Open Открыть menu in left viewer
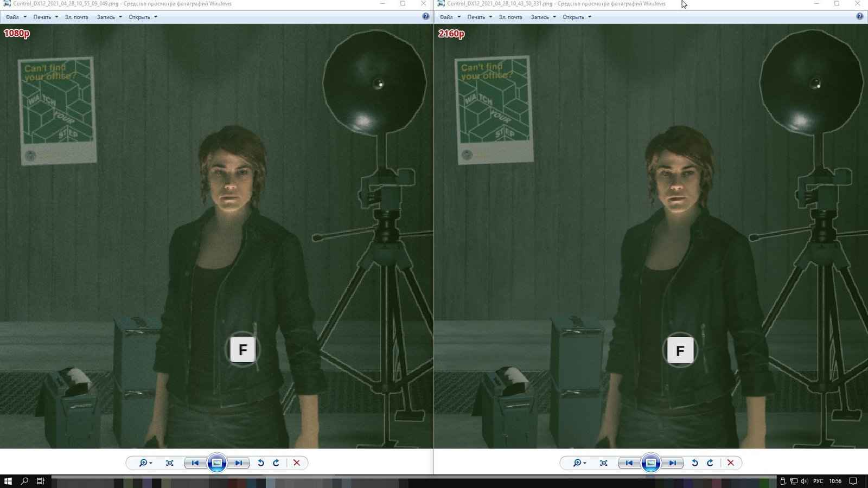This screenshot has height=488, width=868. pyautogui.click(x=143, y=17)
